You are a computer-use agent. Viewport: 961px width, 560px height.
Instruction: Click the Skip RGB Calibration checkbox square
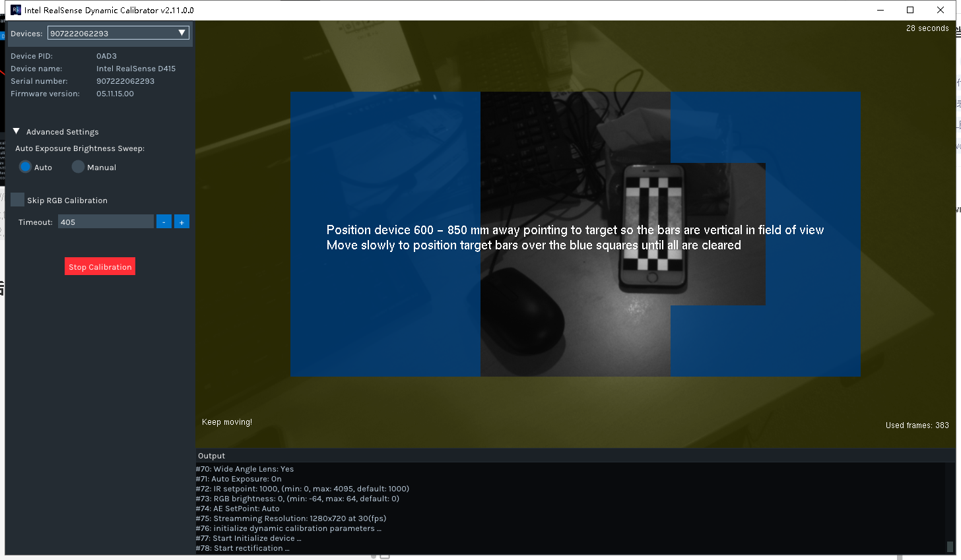tap(17, 199)
